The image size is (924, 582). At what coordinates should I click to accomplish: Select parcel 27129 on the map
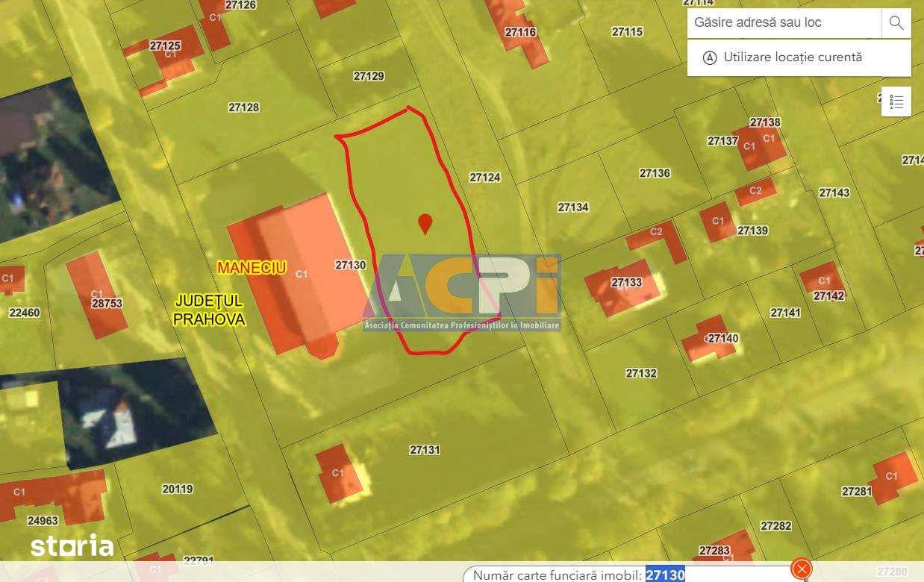[369, 76]
